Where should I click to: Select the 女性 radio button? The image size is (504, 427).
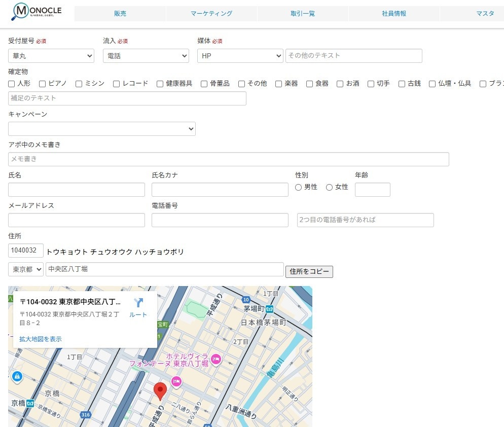[329, 187]
